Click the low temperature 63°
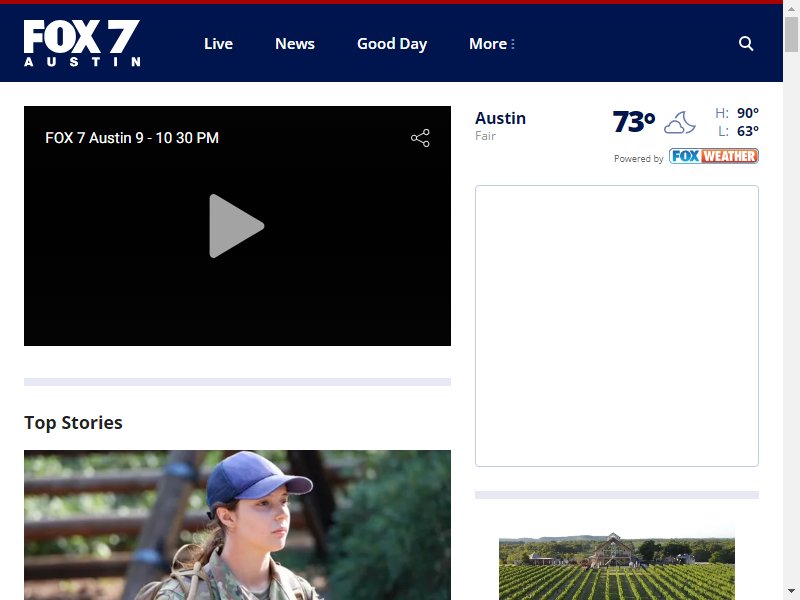The image size is (800, 600). 747,131
